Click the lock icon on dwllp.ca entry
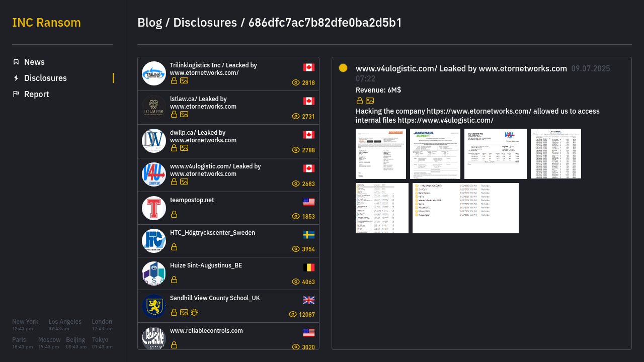 pyautogui.click(x=174, y=148)
